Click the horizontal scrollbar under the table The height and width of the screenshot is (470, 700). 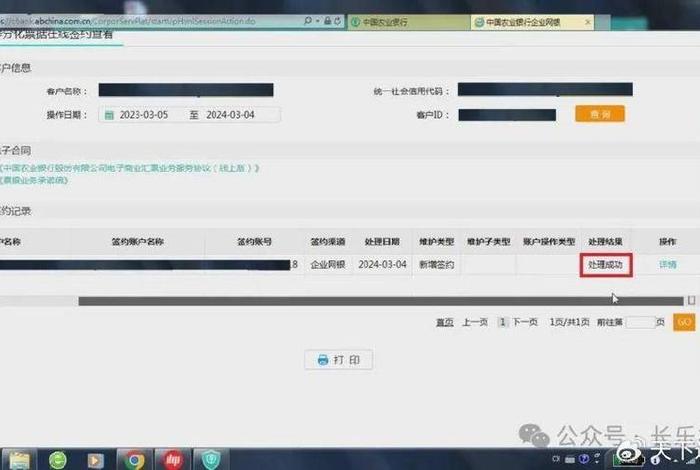(381, 301)
